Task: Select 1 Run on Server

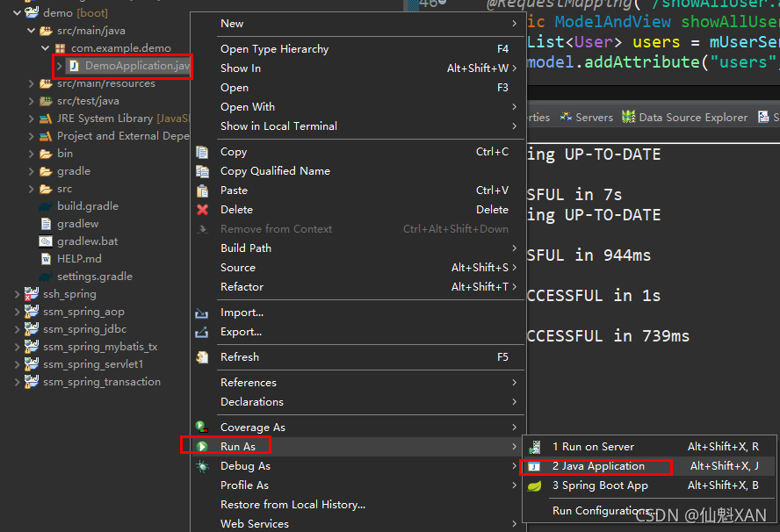Action: click(649, 447)
